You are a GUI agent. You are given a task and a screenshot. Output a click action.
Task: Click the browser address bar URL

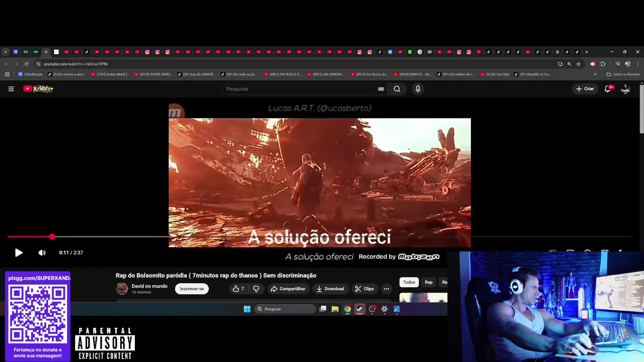pyautogui.click(x=75, y=64)
